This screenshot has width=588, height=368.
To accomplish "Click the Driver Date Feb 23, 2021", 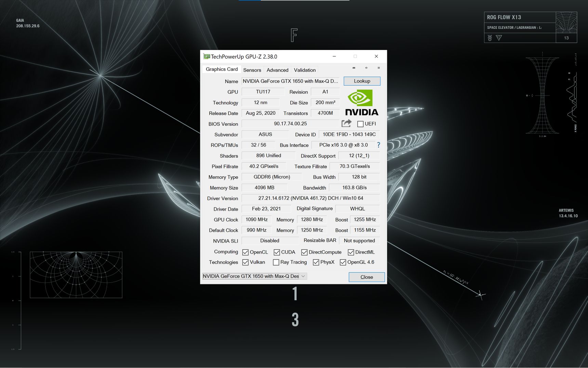I will click(x=266, y=208).
